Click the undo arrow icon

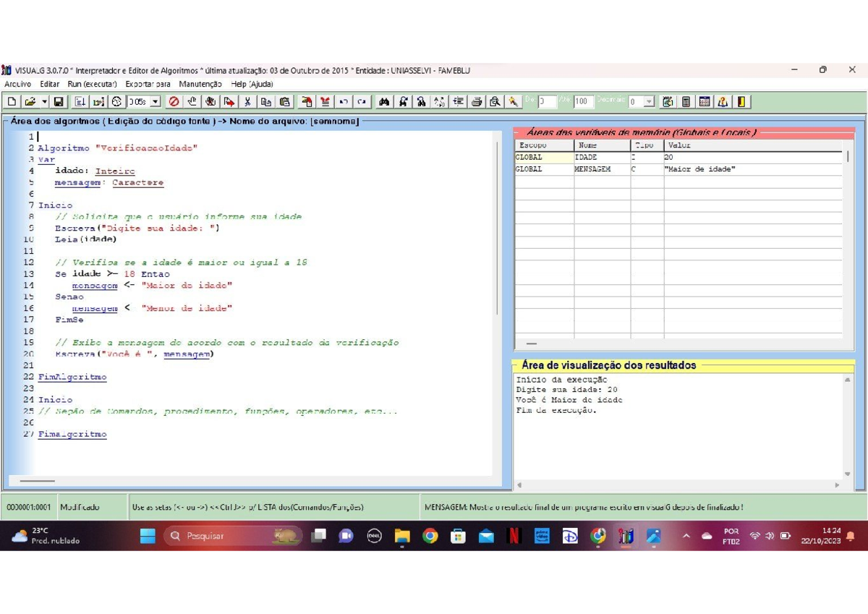click(x=344, y=102)
